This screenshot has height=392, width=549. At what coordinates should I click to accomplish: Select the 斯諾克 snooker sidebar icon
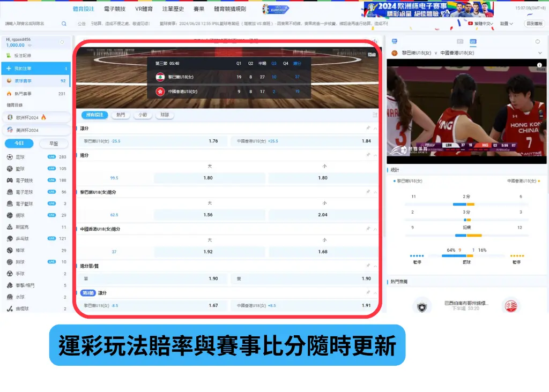pyautogui.click(x=9, y=226)
